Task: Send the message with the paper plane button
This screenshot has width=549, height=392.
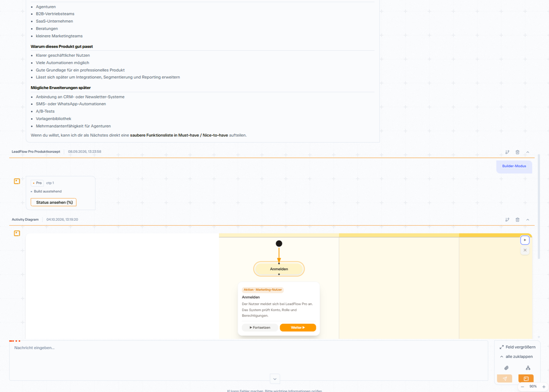Action: (504, 378)
